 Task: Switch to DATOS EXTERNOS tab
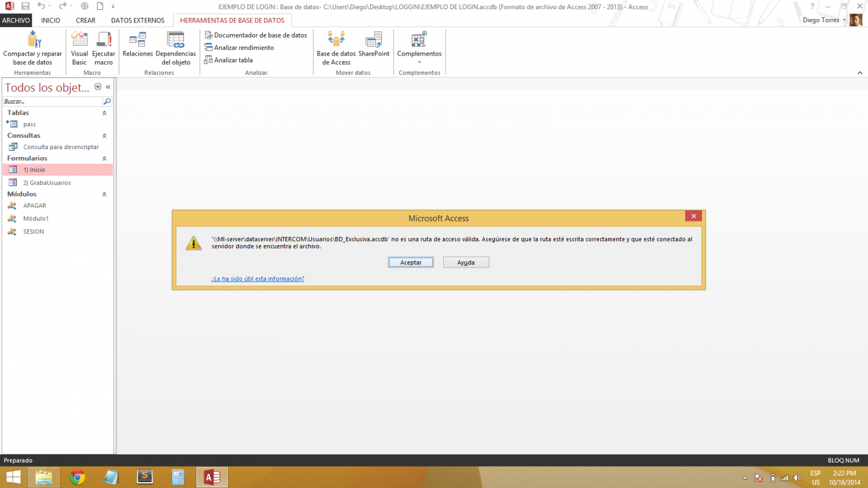pos(138,20)
